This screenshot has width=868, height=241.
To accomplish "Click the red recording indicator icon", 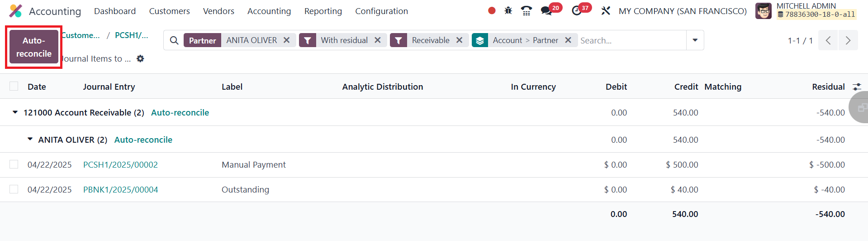I will pyautogui.click(x=492, y=10).
